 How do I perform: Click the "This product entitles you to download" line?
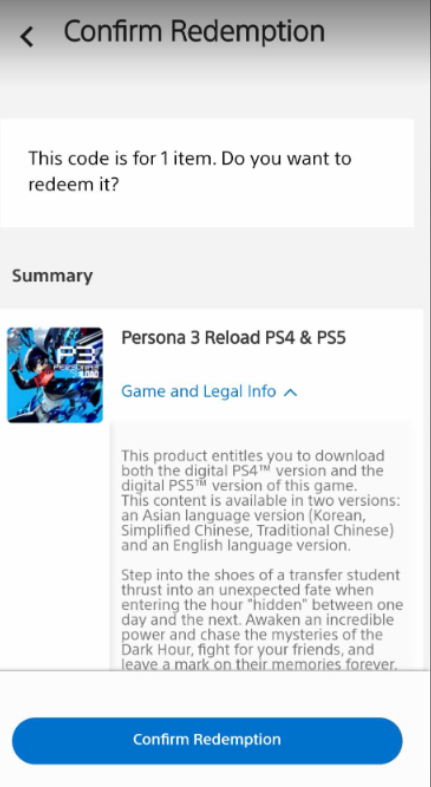(x=253, y=456)
